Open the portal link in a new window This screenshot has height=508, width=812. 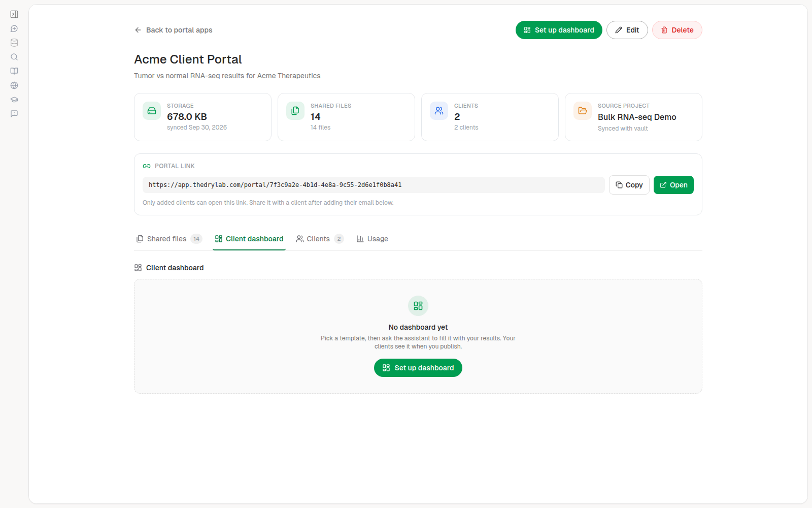click(673, 185)
